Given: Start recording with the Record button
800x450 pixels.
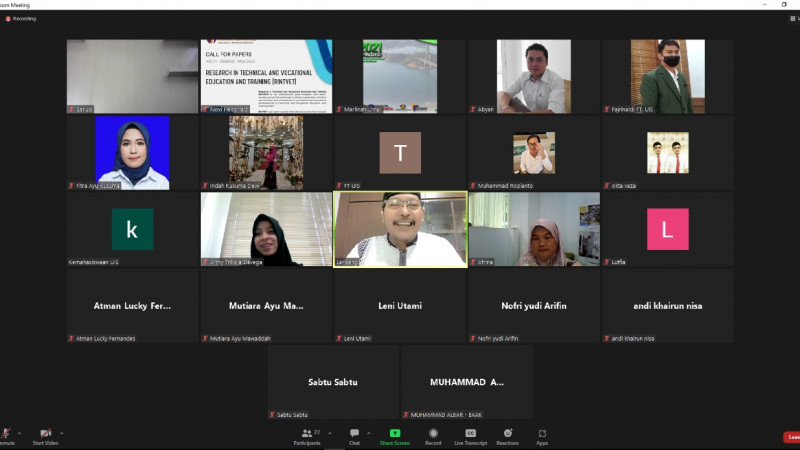Looking at the screenshot, I should 433,436.
